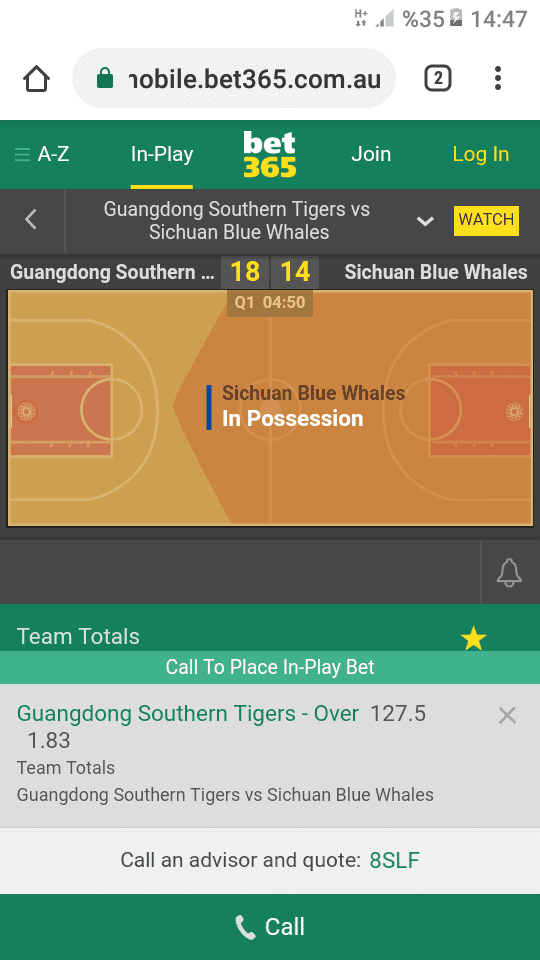The height and width of the screenshot is (960, 540).
Task: Tap the mobile.bet365.com.au address bar
Action: coord(234,78)
